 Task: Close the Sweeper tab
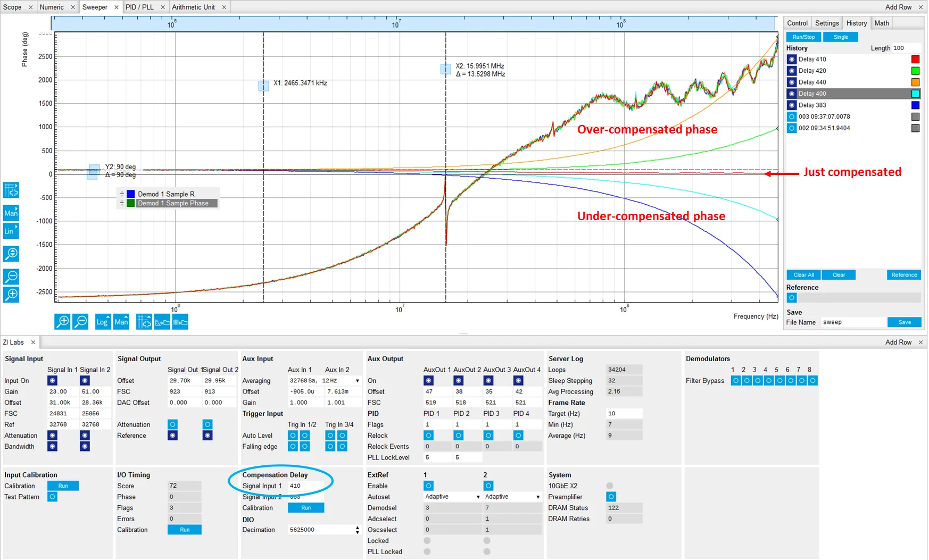pos(116,7)
